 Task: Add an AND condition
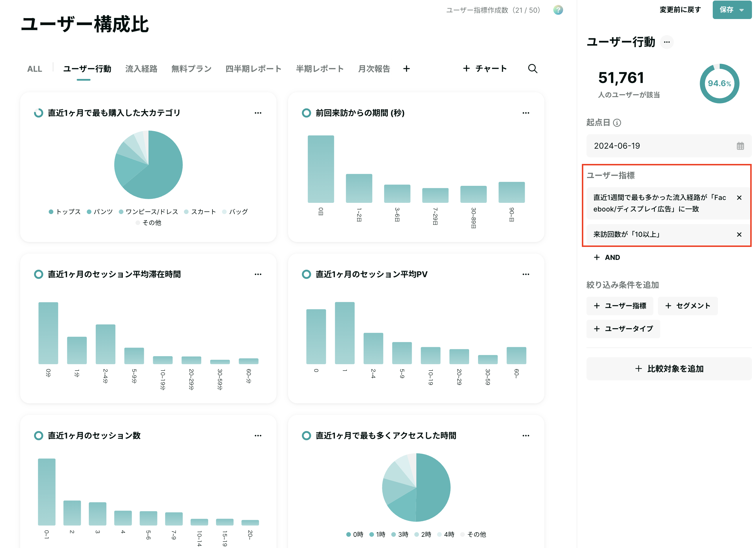[606, 258]
